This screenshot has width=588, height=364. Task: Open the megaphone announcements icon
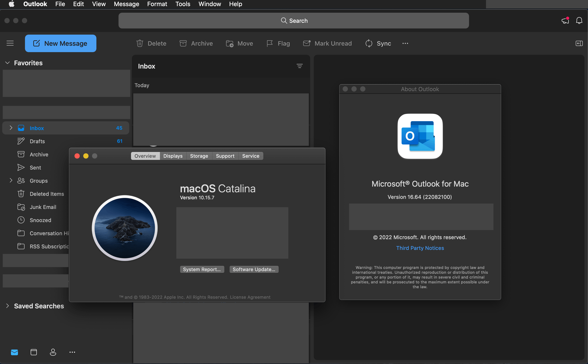(565, 20)
